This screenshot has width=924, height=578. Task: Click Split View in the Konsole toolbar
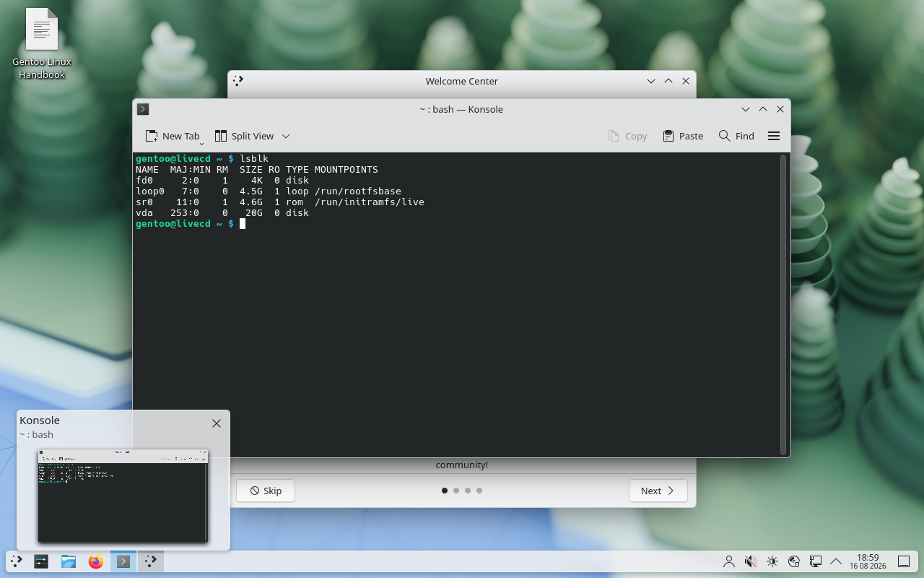(244, 136)
